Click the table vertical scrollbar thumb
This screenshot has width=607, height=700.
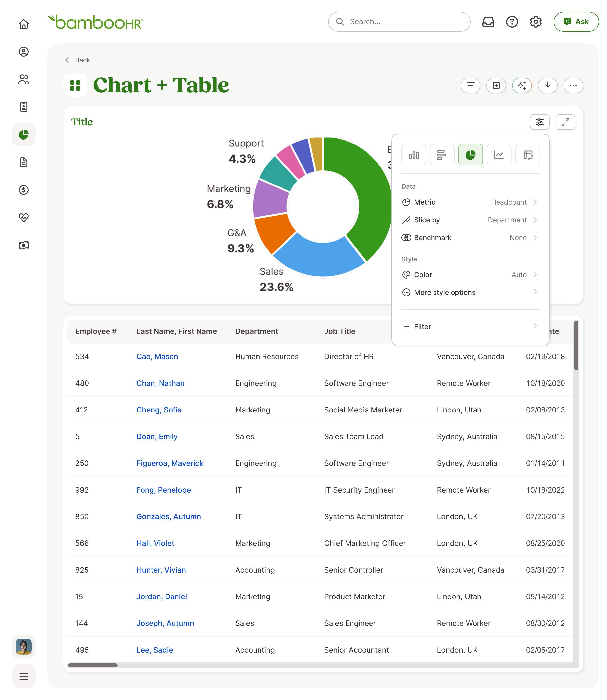(x=576, y=345)
